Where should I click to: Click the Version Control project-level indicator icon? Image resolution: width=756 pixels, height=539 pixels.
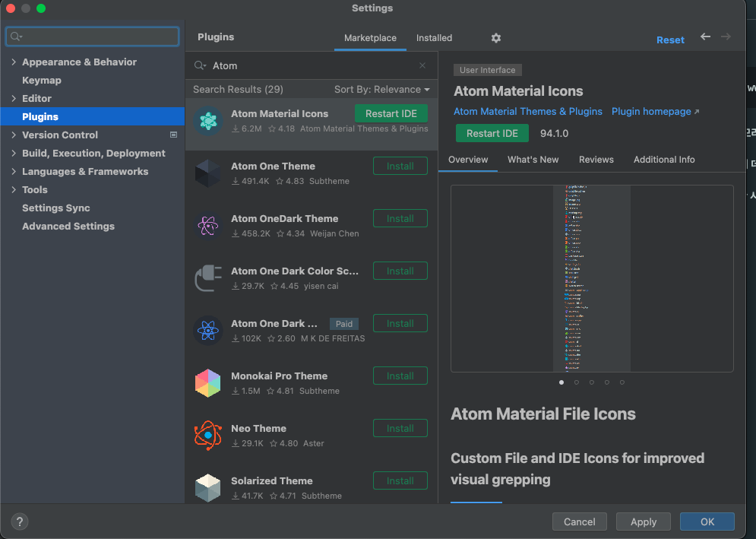tap(173, 135)
